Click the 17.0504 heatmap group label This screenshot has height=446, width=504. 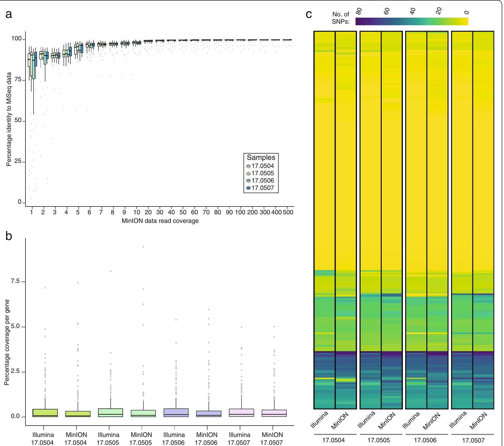pyautogui.click(x=334, y=440)
